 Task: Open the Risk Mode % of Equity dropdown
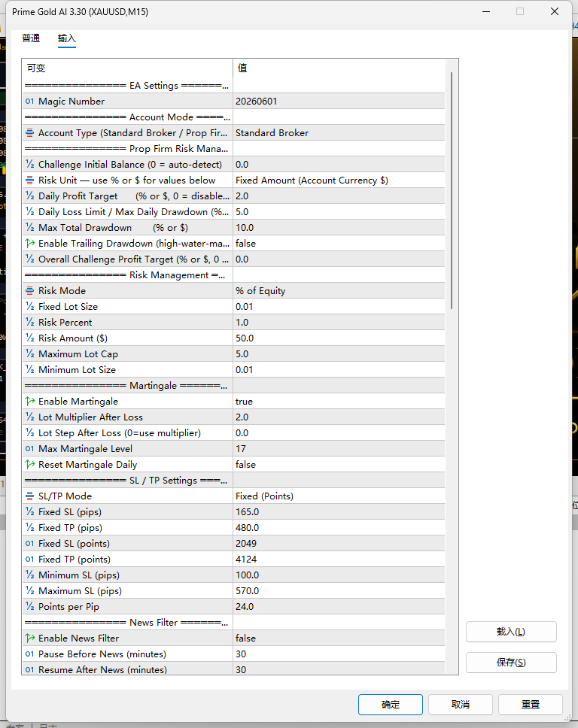click(x=339, y=290)
